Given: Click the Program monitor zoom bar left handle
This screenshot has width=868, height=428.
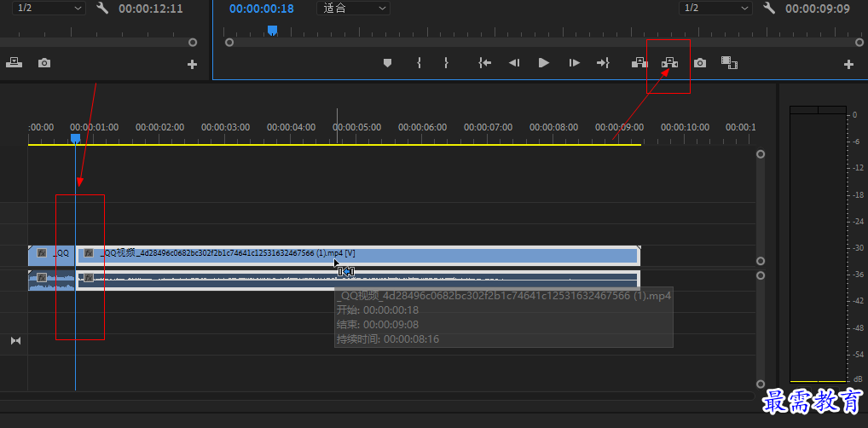Looking at the screenshot, I should [x=229, y=42].
